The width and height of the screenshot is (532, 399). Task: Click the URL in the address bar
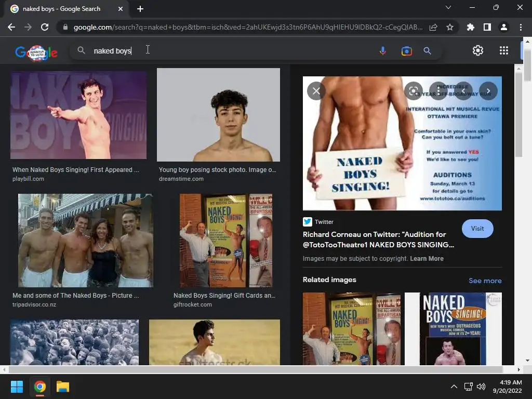248,27
